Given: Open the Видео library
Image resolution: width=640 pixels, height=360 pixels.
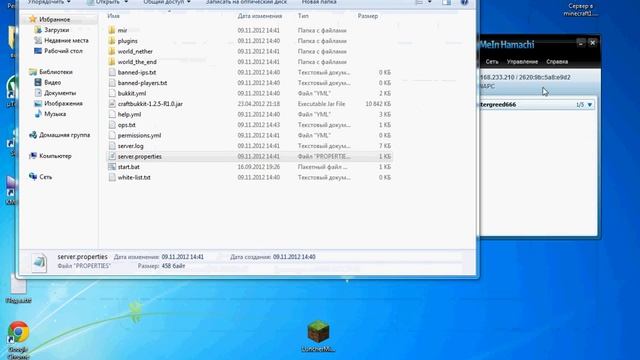Looking at the screenshot, I should [x=48, y=82].
